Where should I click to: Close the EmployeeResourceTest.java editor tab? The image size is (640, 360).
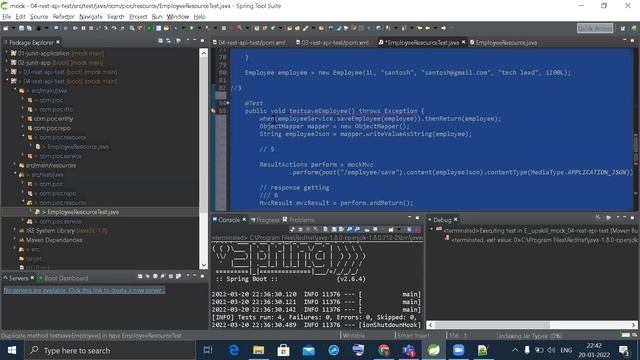point(464,42)
